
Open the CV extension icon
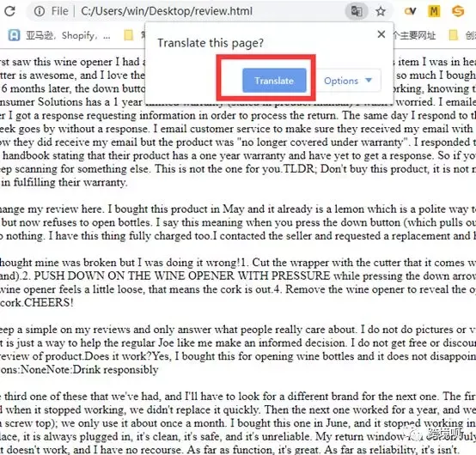410,11
